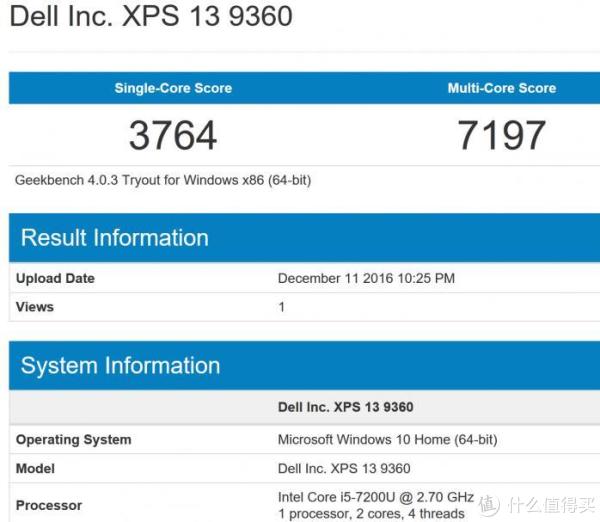Screen dimensions: 600x522
Task: Click the single-core score value 3764
Action: [x=173, y=136]
